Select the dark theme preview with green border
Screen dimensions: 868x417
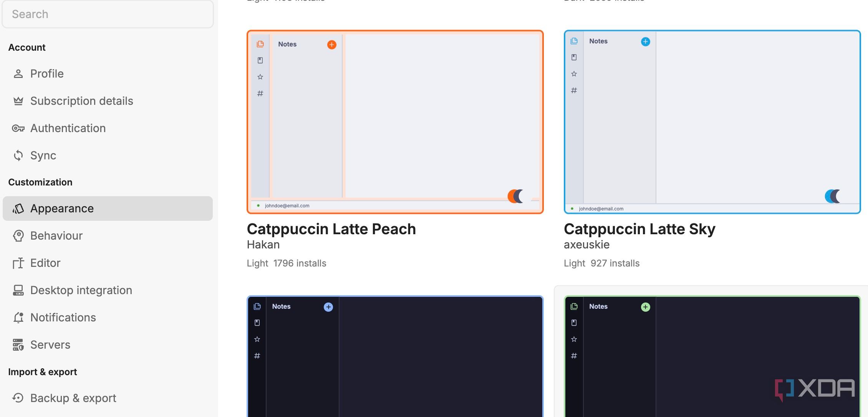pos(712,356)
